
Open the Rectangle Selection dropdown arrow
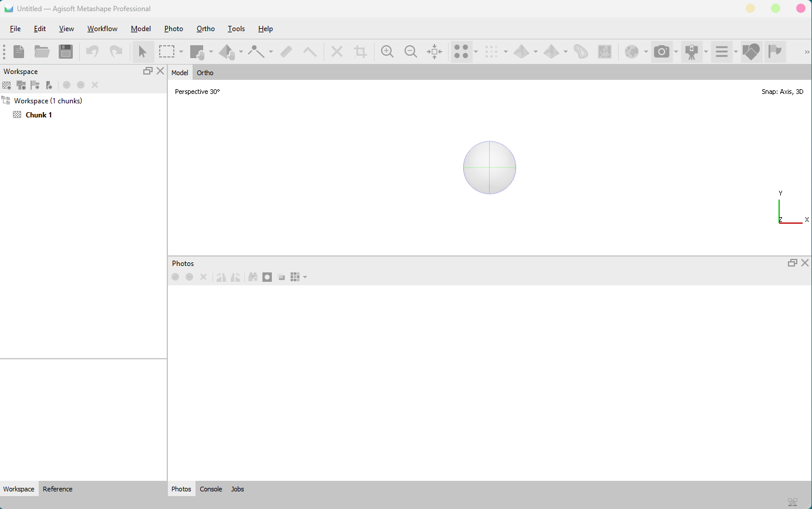pos(181,52)
